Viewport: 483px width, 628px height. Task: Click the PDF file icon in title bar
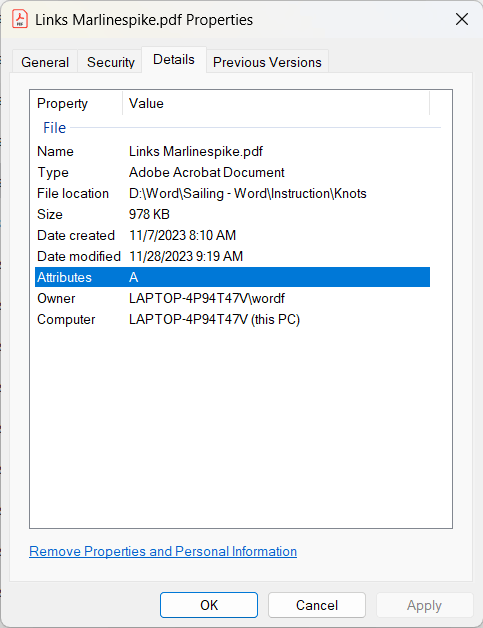[20, 19]
